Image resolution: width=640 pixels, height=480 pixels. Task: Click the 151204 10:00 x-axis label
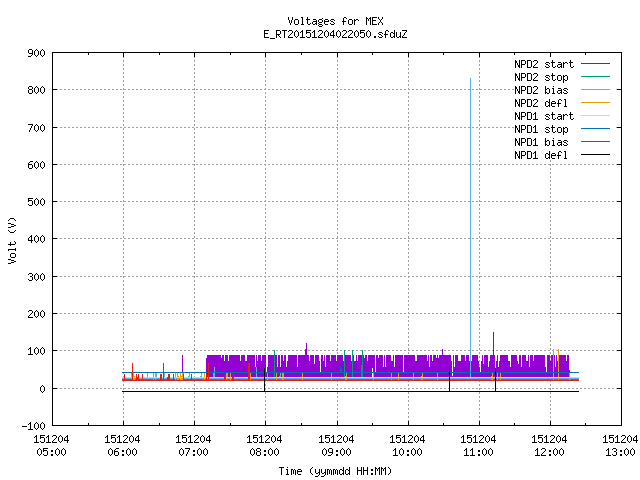point(407,446)
